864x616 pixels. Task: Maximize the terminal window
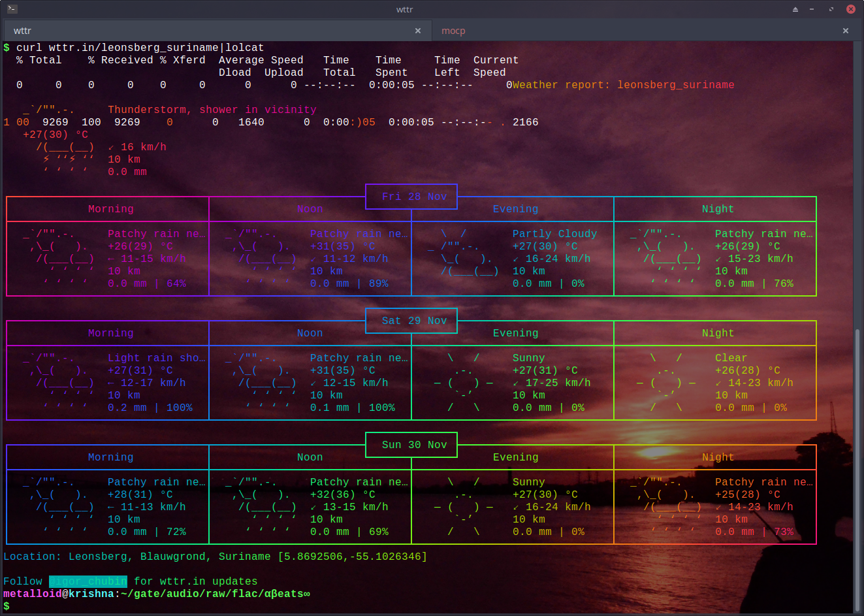coord(831,9)
